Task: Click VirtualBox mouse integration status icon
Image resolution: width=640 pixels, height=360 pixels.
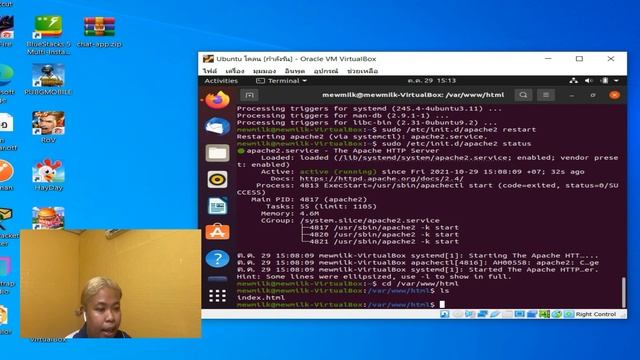Action: [x=557, y=314]
